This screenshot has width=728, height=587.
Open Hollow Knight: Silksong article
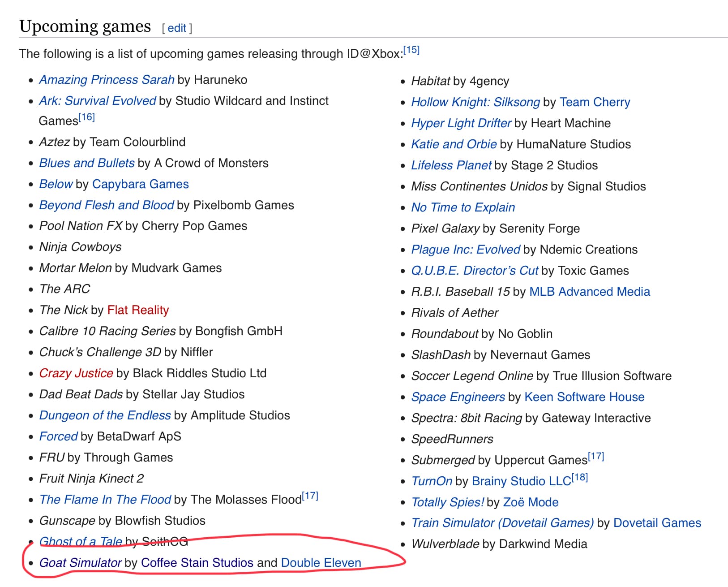click(x=475, y=102)
